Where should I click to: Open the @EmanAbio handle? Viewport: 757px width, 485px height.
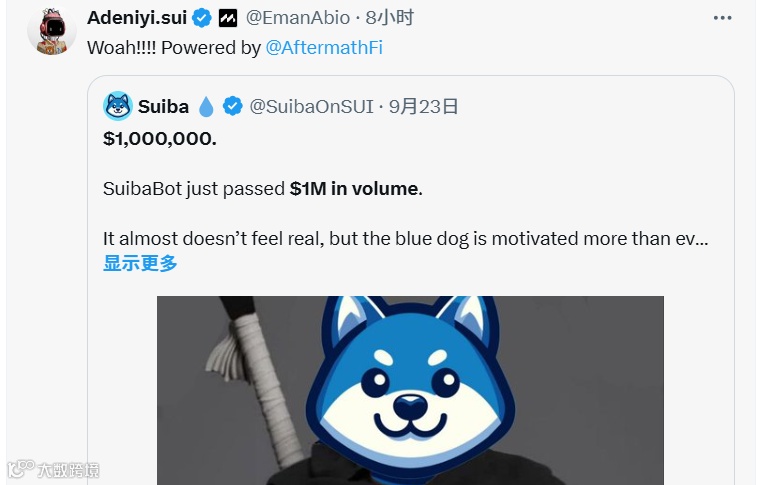[x=298, y=18]
